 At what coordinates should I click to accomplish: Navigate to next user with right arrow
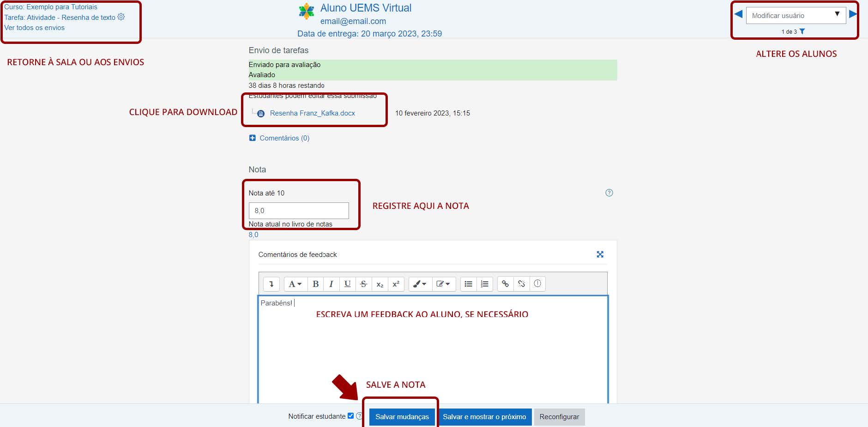[x=853, y=14]
